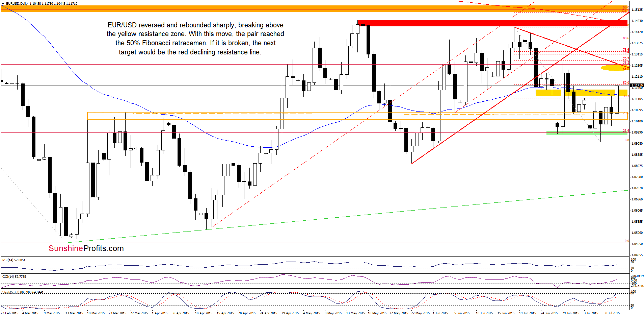Viewport: 644px width, 316px height.
Task: Click the 18 Mar 2015 date label
Action: coord(96,313)
